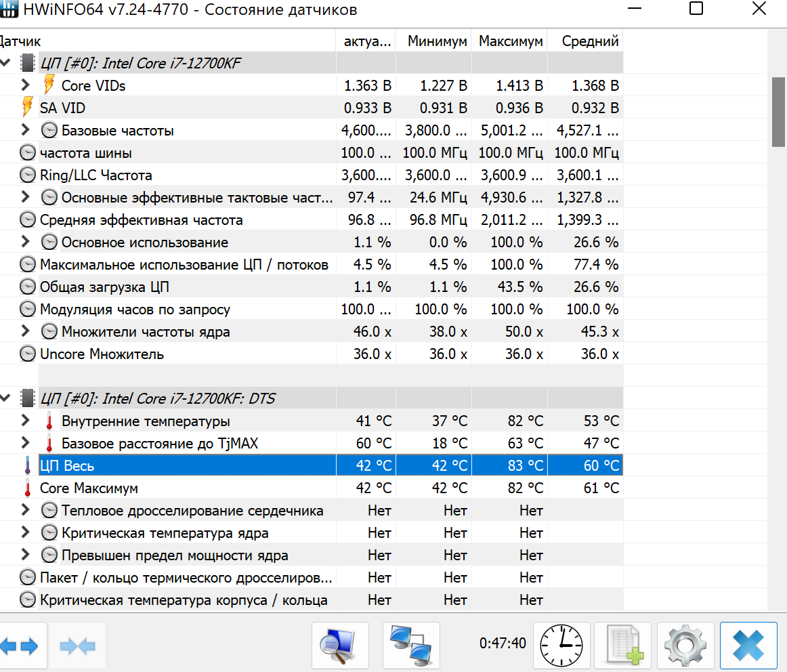Open the remote network computers icon

(x=411, y=646)
